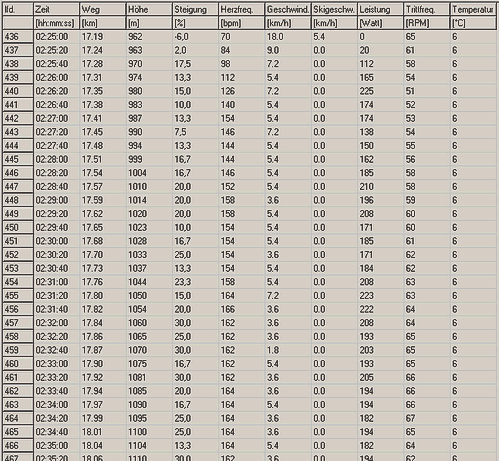499x461 pixels.
Task: Click the 'Geschwind.' column header
Action: point(288,9)
